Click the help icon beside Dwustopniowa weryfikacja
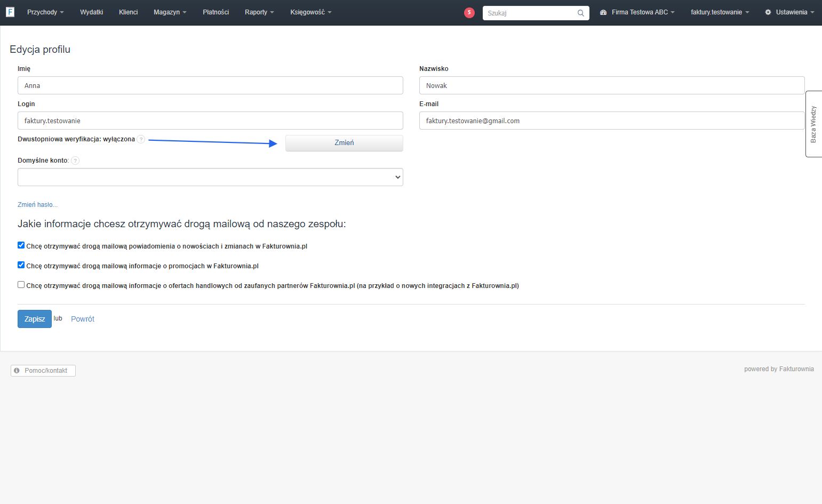The image size is (822, 504). [x=141, y=139]
